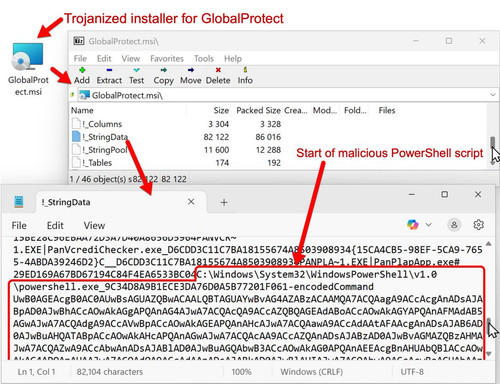
Task: Click the Notepad app icon in tab bar
Action: point(19,202)
